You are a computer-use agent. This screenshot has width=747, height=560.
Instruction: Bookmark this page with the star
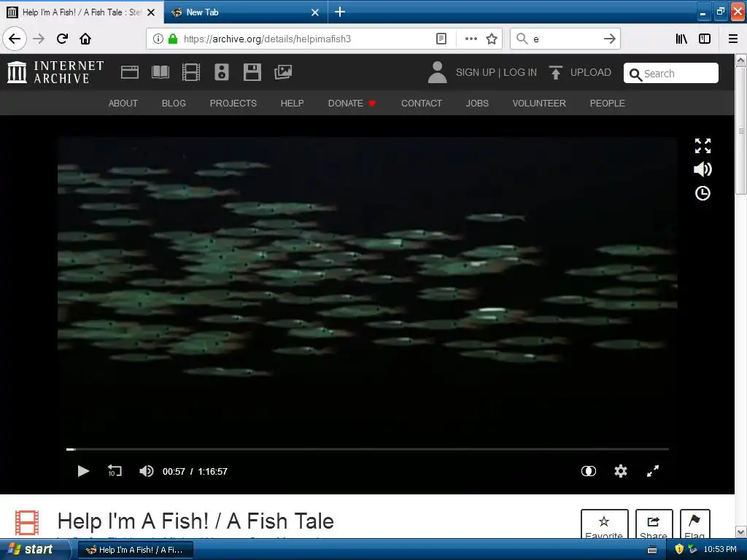(492, 39)
